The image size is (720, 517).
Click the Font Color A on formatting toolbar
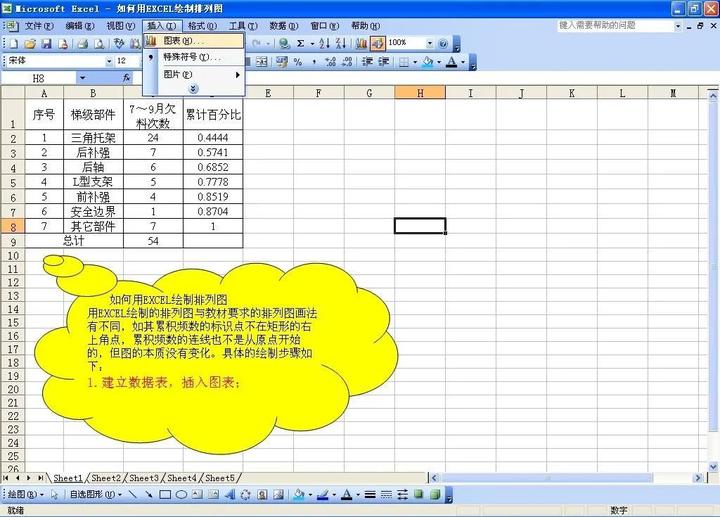452,62
